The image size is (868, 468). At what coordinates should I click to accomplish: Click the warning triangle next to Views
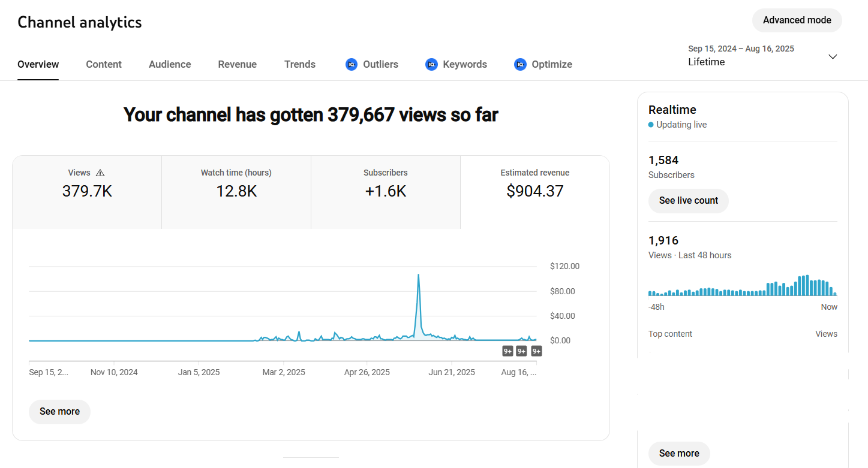click(100, 173)
